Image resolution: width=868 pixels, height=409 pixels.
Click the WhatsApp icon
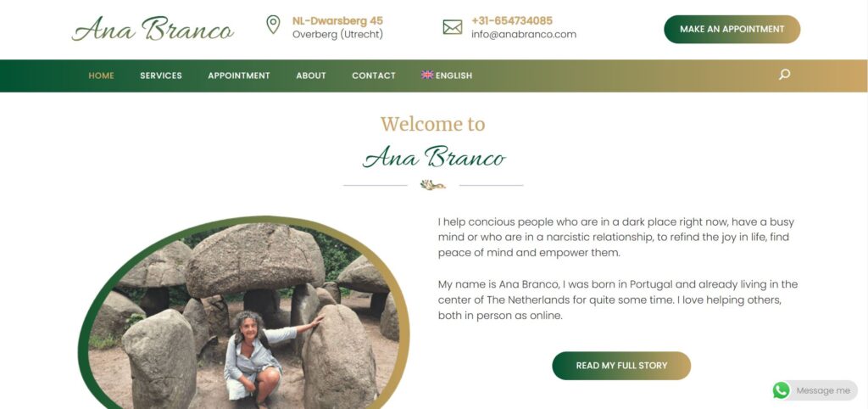click(x=781, y=390)
